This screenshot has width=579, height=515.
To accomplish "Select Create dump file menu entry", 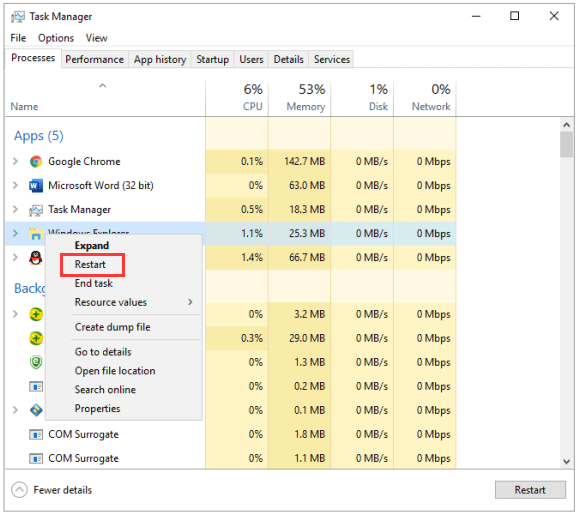I will click(113, 327).
